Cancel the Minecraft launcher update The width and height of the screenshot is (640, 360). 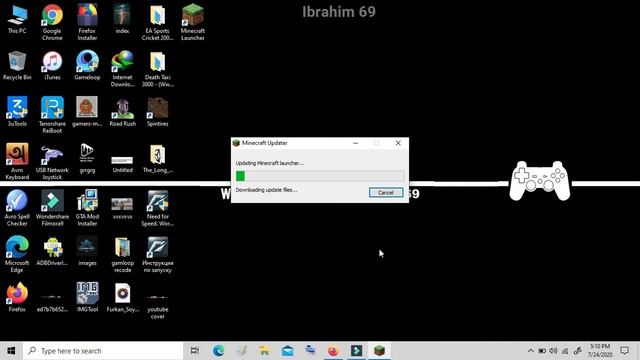pos(386,192)
